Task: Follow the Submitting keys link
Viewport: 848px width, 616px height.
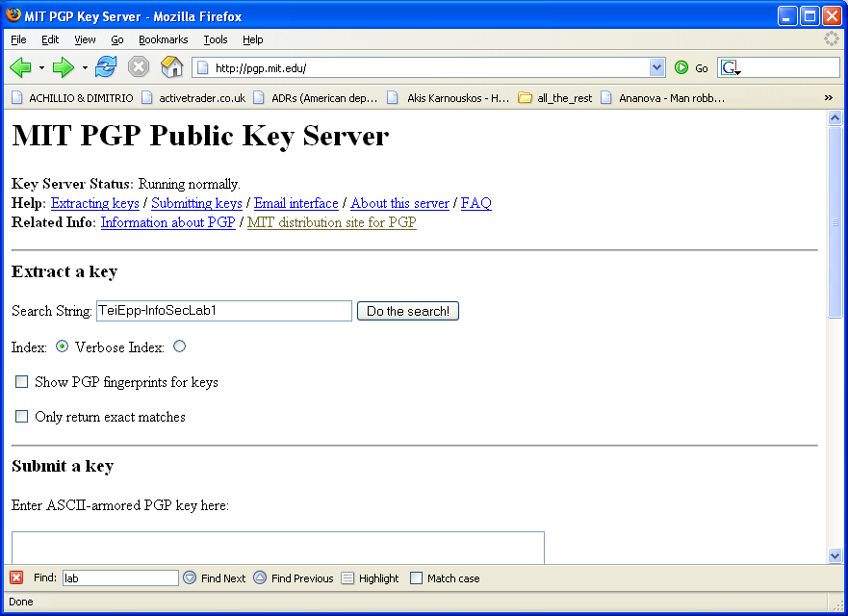Action: click(x=196, y=203)
